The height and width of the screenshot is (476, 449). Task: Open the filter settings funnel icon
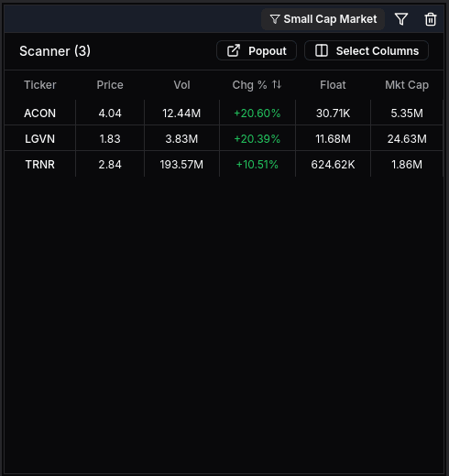tap(401, 19)
